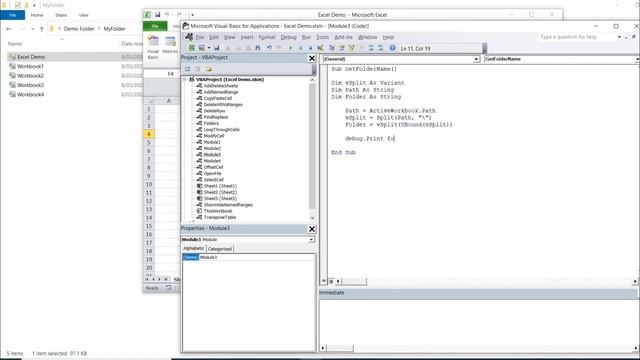Close the Project - VBAProject panel
The height and width of the screenshot is (360, 640).
point(312,58)
